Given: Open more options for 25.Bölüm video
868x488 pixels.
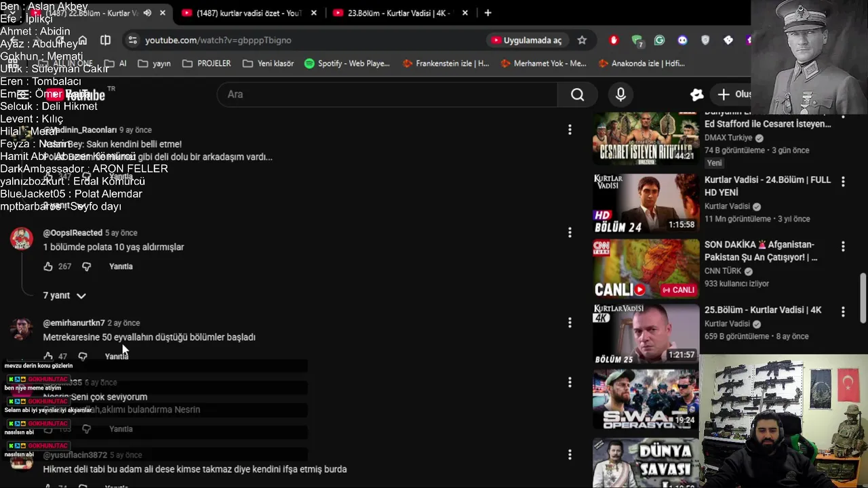Looking at the screenshot, I should (x=843, y=312).
